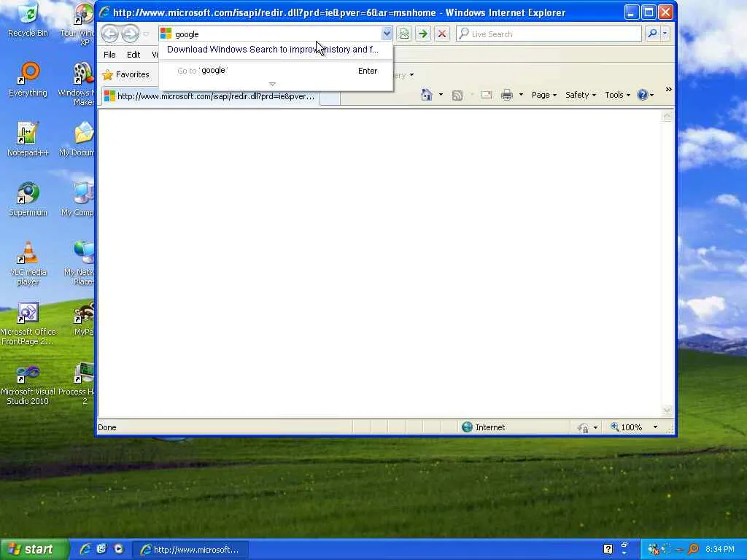747x560 pixels.
Task: Expand command bar overflow chevron
Action: point(668,89)
